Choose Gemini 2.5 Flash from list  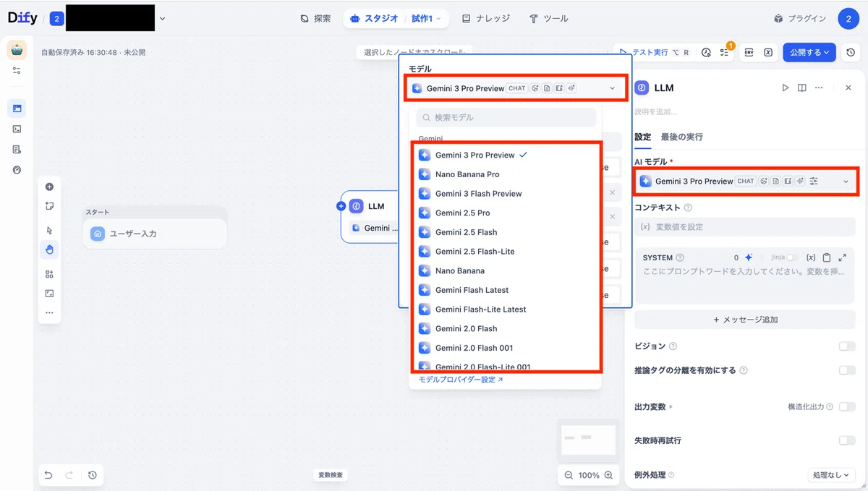tap(506, 232)
